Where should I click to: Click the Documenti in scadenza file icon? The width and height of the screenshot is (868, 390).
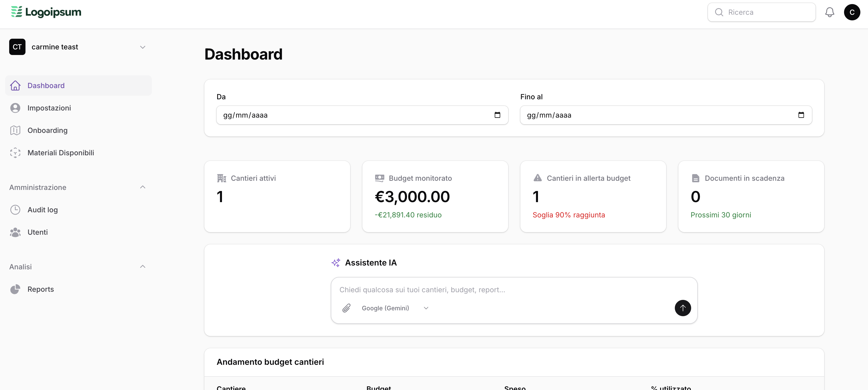coord(695,178)
